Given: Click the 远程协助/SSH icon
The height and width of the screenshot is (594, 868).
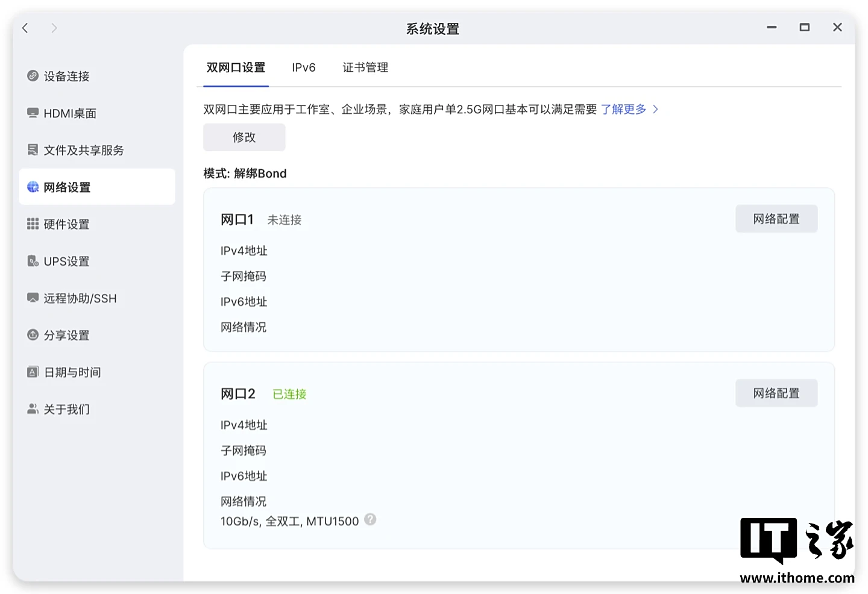Looking at the screenshot, I should pos(33,298).
